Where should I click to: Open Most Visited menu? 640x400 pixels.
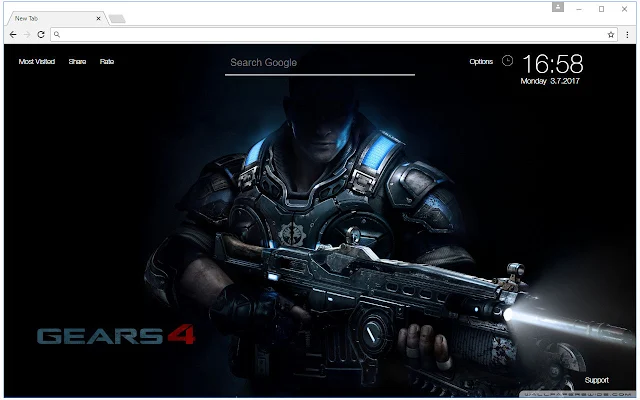point(37,62)
